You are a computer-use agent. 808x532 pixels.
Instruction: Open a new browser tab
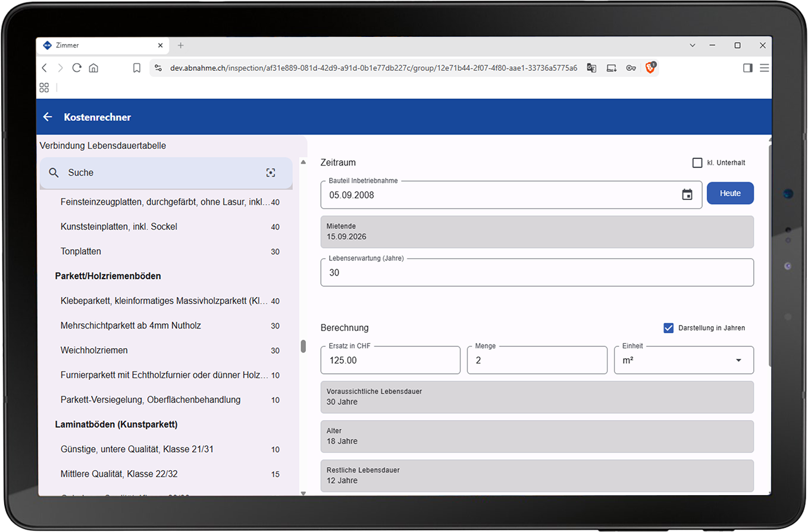coord(181,45)
